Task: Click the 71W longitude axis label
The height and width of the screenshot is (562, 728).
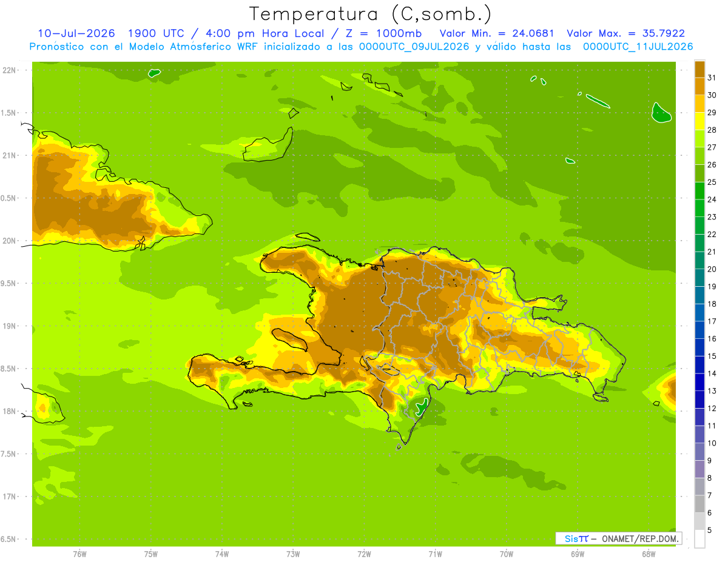Action: coord(435,554)
